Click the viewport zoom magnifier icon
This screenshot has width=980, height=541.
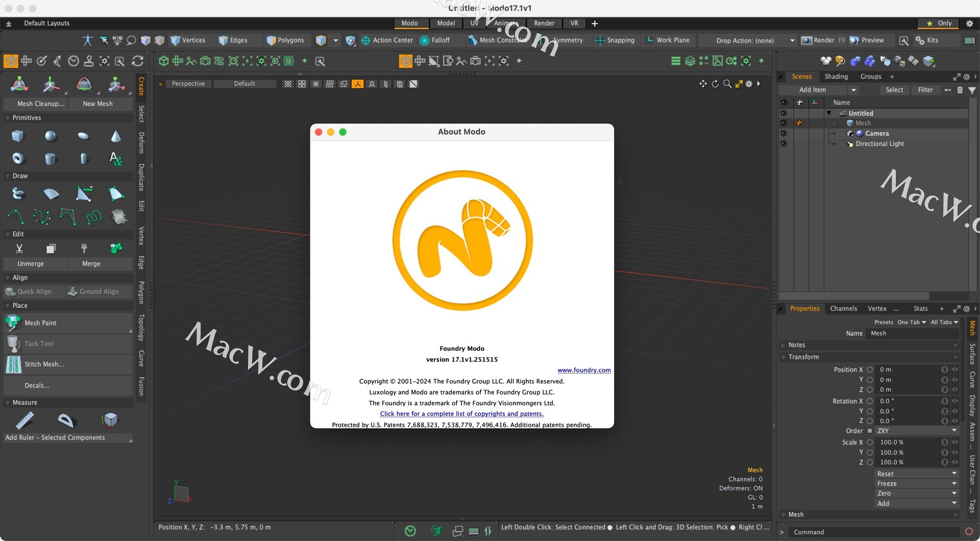click(x=727, y=84)
